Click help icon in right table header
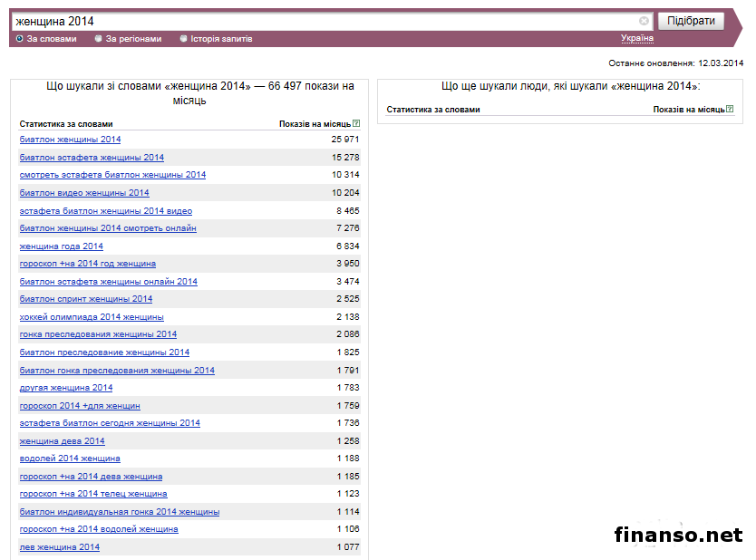756x560 pixels. pos(730,109)
